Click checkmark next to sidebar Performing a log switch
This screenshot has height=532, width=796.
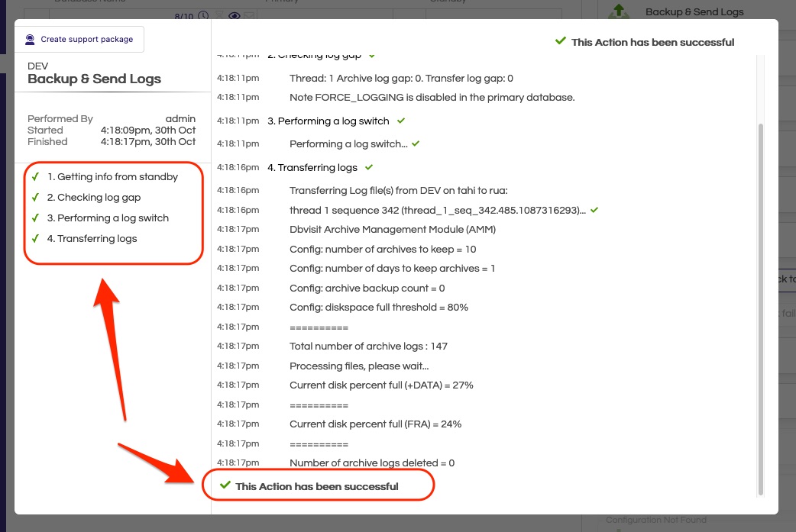click(35, 218)
